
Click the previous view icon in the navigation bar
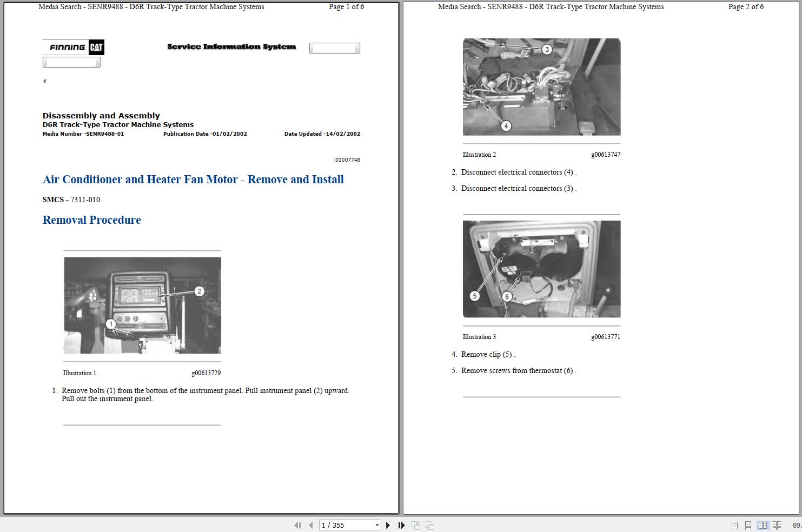(x=416, y=525)
